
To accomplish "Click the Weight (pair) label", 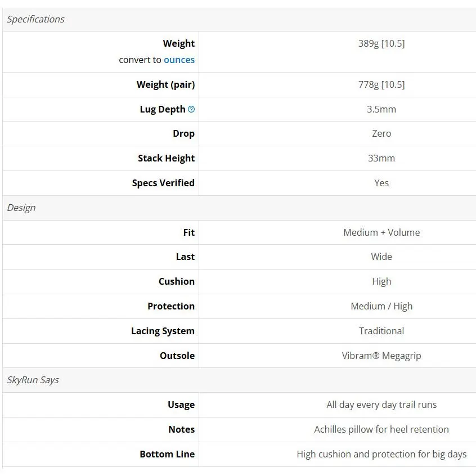I will tap(166, 84).
